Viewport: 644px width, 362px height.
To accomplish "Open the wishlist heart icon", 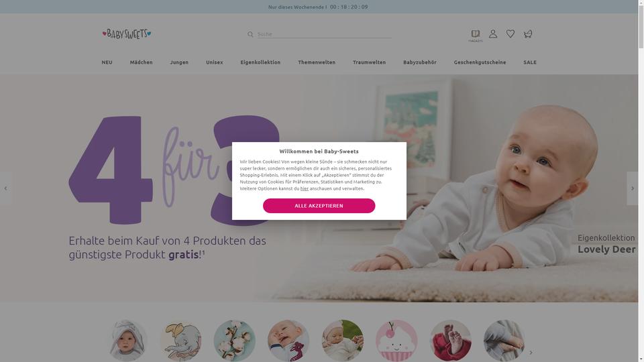I will (510, 34).
